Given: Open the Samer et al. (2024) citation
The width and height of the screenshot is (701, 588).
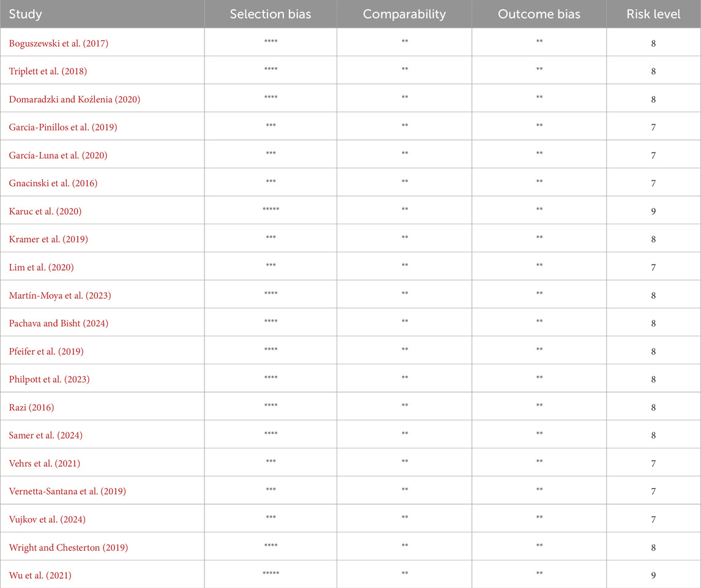Looking at the screenshot, I should pos(46,435).
